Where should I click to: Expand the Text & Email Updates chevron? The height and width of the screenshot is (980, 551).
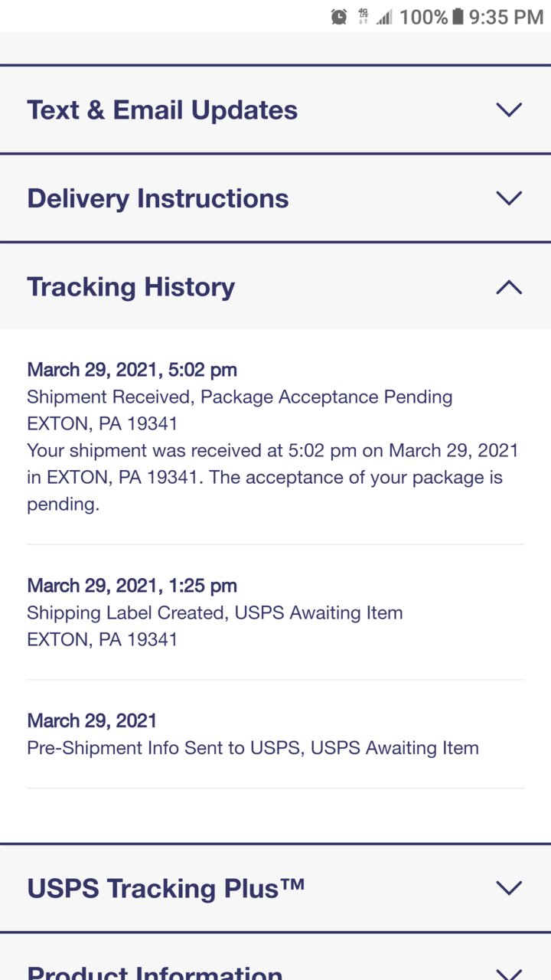509,109
